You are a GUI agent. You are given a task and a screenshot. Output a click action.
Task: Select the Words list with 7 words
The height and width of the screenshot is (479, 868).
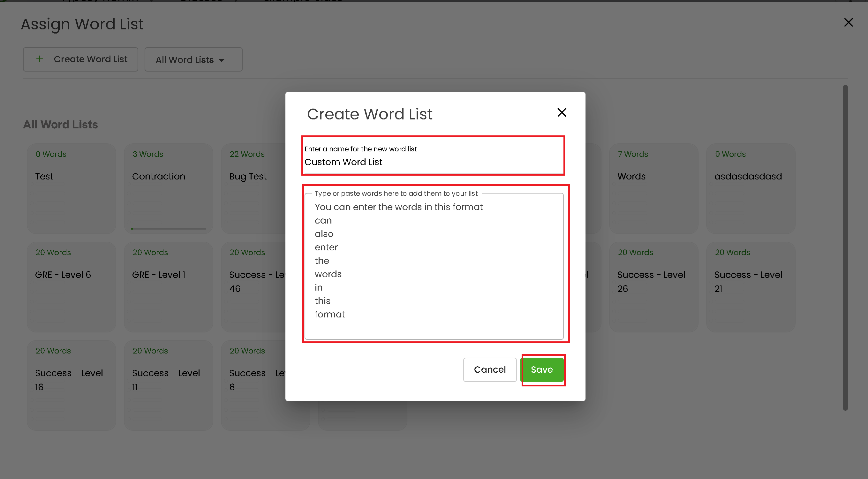653,188
